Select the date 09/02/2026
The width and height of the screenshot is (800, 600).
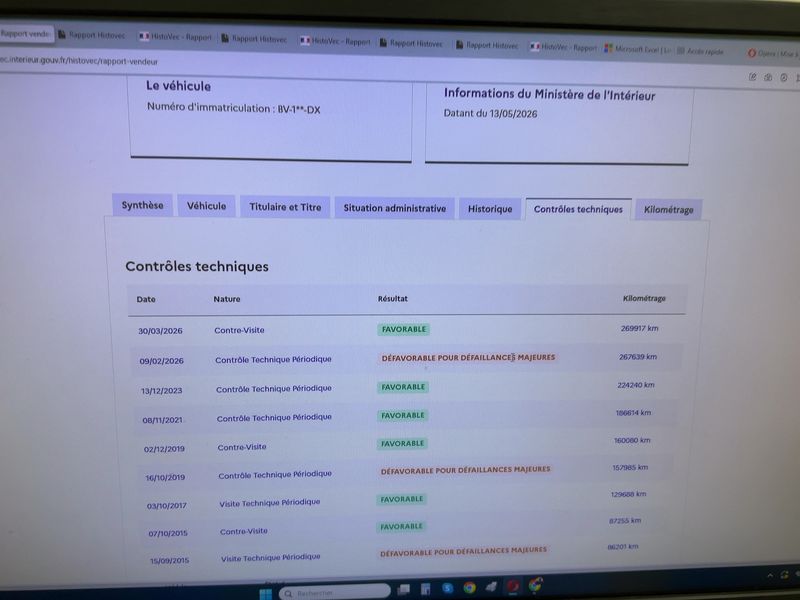[161, 361]
